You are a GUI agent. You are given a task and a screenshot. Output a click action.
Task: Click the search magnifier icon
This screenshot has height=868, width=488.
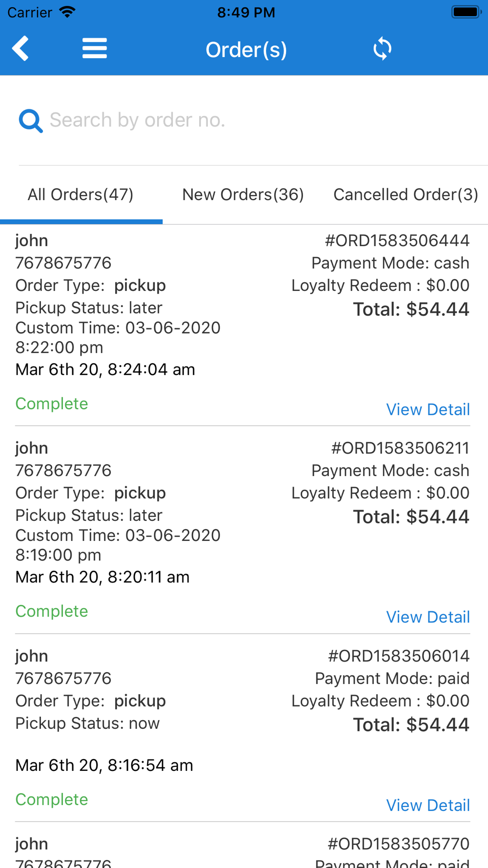pyautogui.click(x=30, y=121)
